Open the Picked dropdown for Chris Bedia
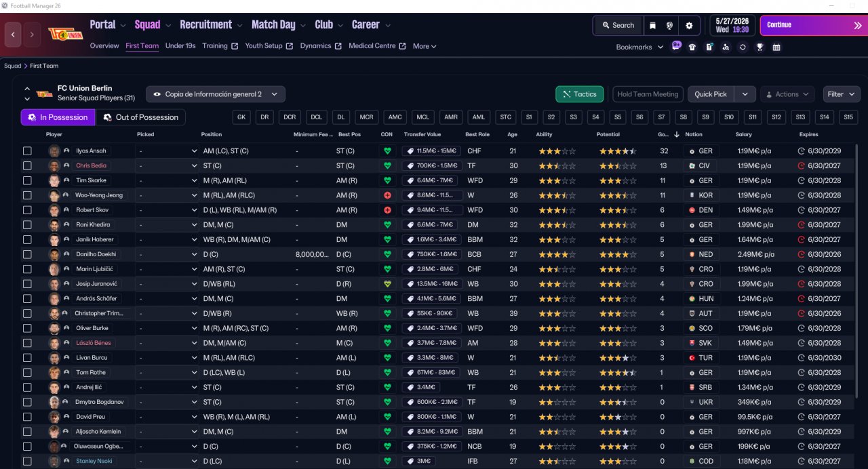The width and height of the screenshot is (868, 469). (x=166, y=166)
